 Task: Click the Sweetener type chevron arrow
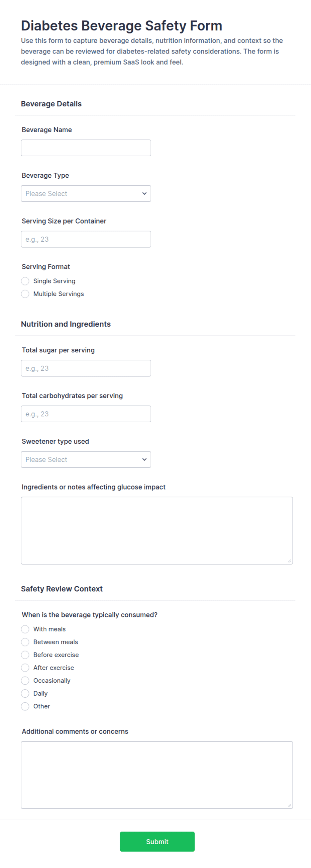[x=144, y=460]
